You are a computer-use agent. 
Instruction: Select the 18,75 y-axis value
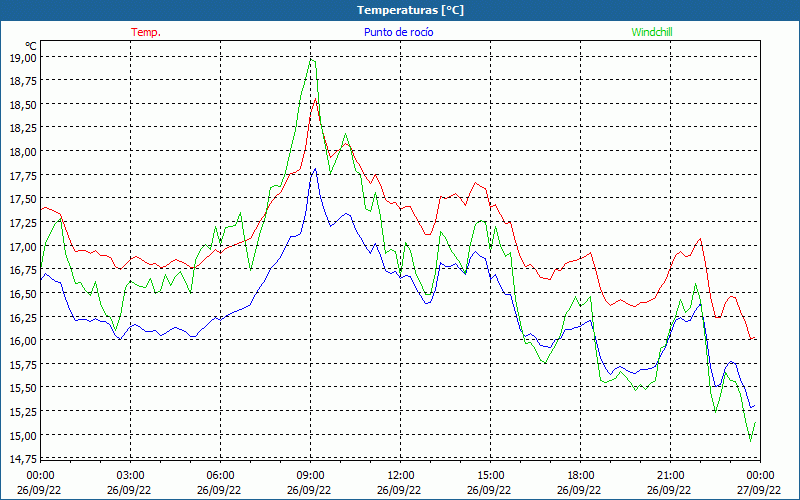pyautogui.click(x=23, y=81)
